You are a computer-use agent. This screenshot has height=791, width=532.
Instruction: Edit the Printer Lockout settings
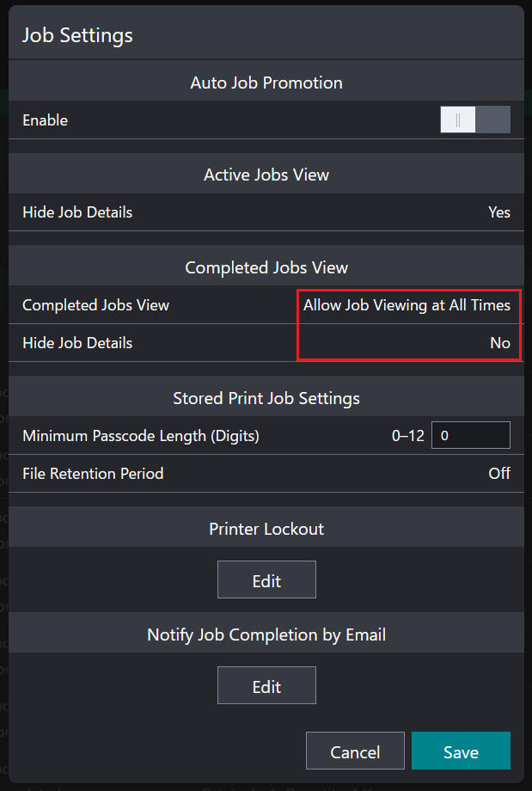pyautogui.click(x=266, y=579)
